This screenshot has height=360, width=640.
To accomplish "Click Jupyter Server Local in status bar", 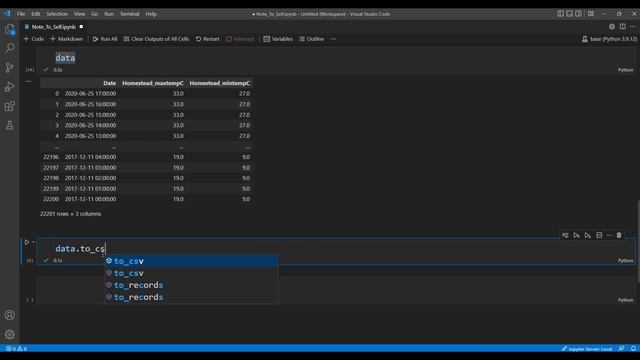I will tap(587, 349).
